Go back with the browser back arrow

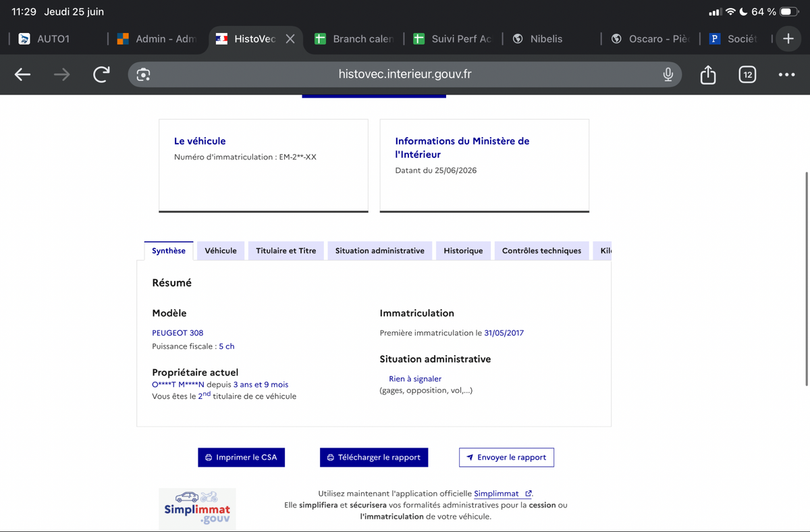click(x=23, y=74)
